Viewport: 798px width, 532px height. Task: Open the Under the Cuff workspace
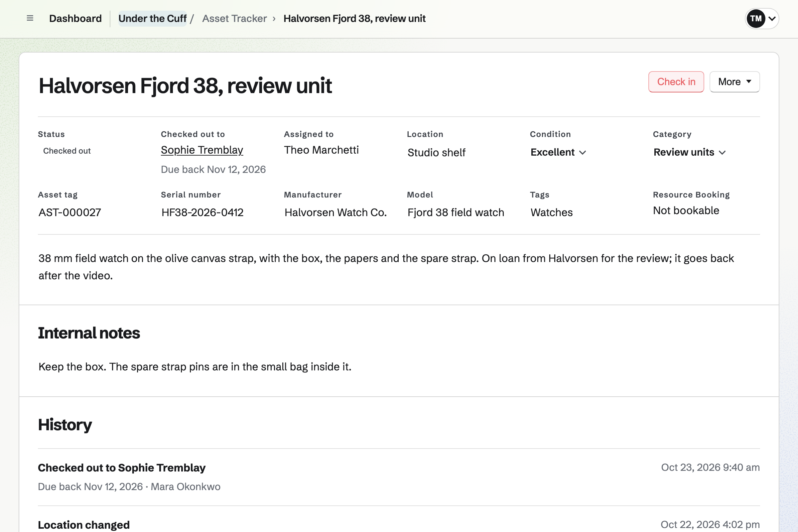coord(152,18)
